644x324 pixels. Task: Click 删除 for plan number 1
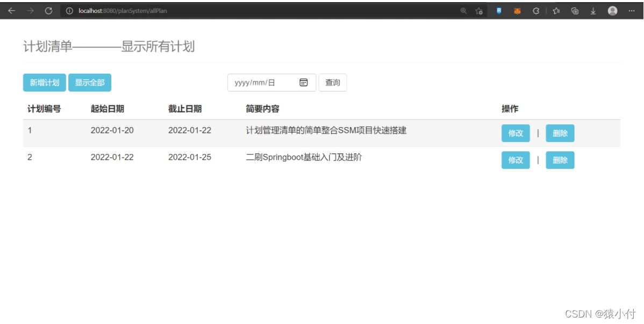[x=560, y=133]
